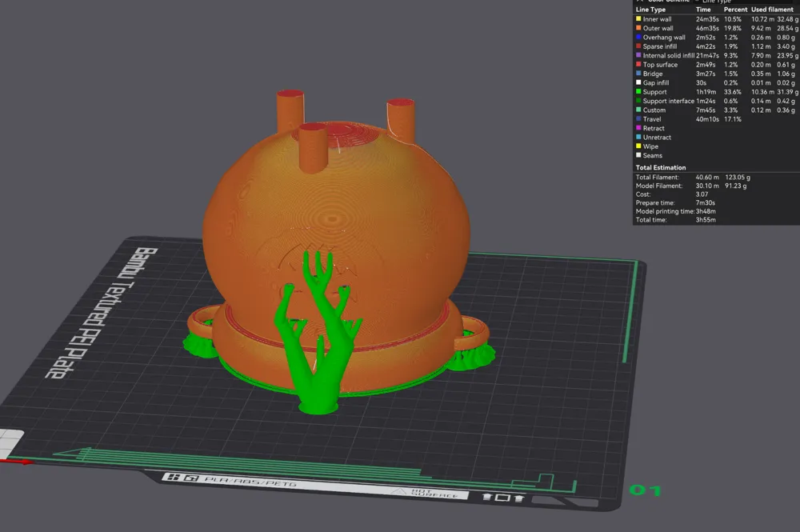Click Model printing time "3h48m"
800x532 pixels.
tap(706, 211)
